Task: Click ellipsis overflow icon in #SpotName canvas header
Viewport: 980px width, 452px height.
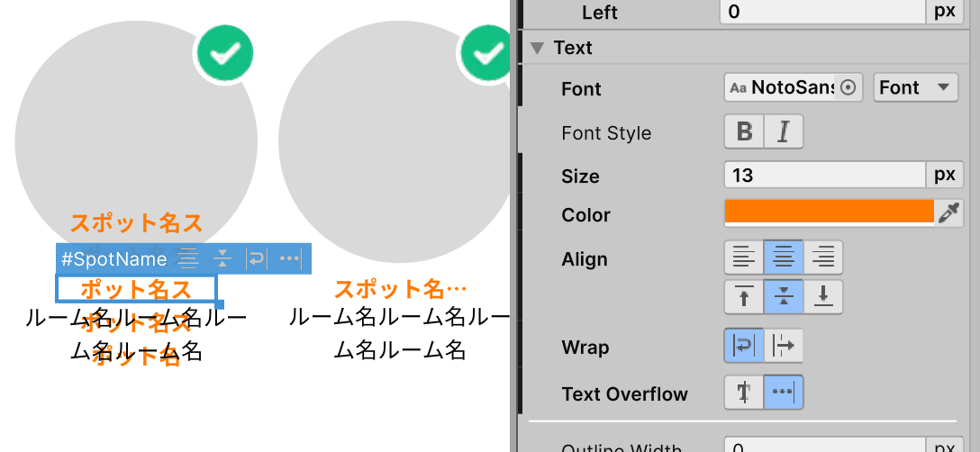Action: [289, 259]
